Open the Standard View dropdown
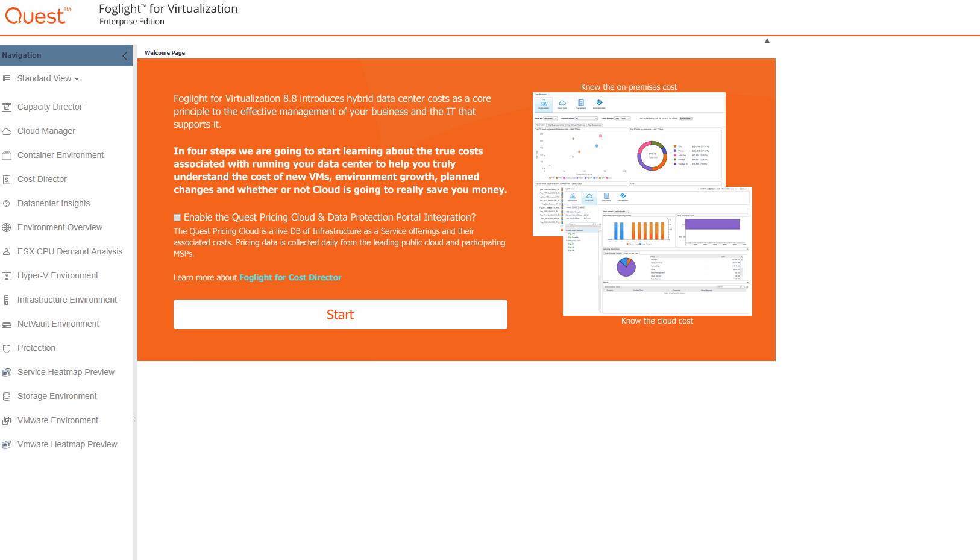The height and width of the screenshot is (560, 980). [x=48, y=78]
